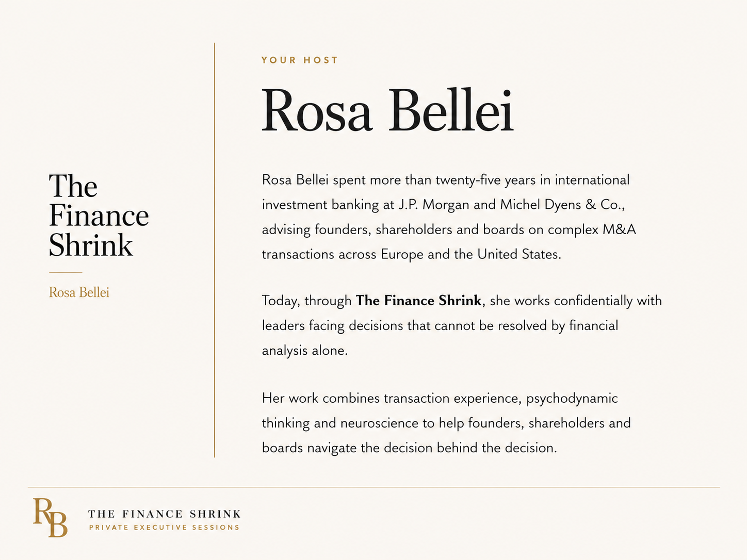This screenshot has height=560, width=747.
Task: Click the paragraph starting with Today
Action: tap(462, 325)
